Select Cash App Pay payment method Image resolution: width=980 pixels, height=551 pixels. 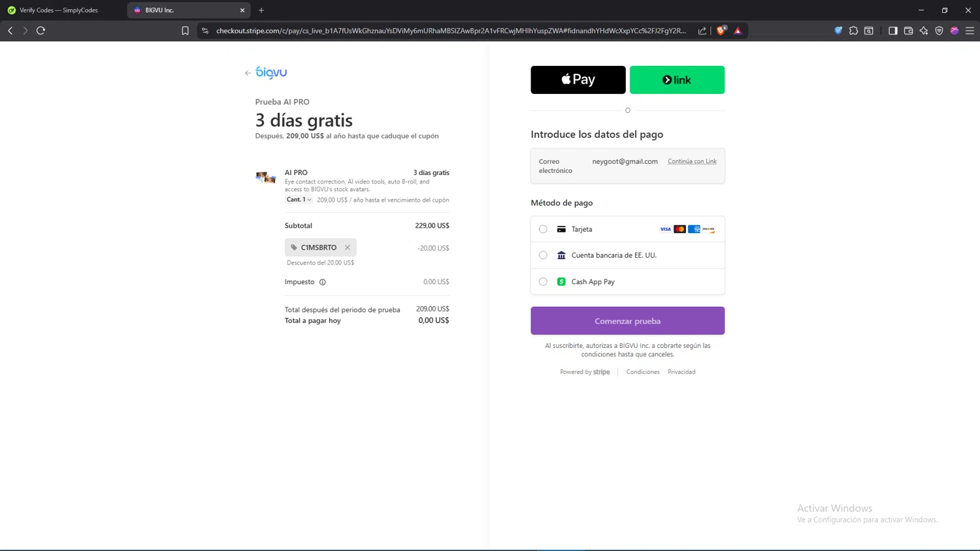tap(543, 282)
